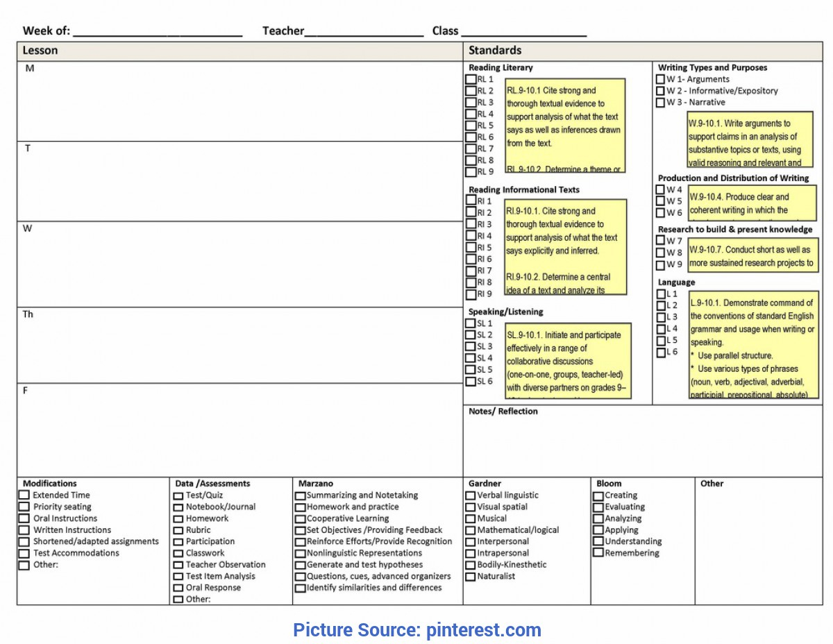The image size is (833, 644).
Task: Check Summarizing and Notetaking under Marzano
Action: coord(301,496)
